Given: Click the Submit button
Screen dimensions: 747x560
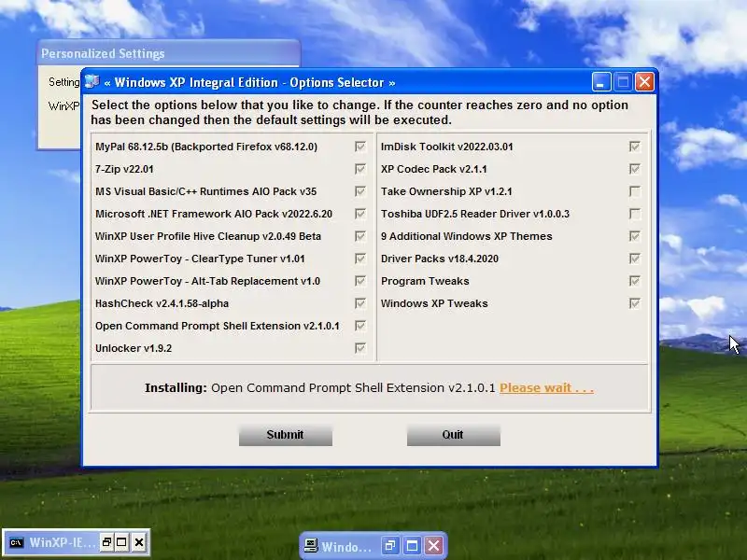Looking at the screenshot, I should (286, 435).
